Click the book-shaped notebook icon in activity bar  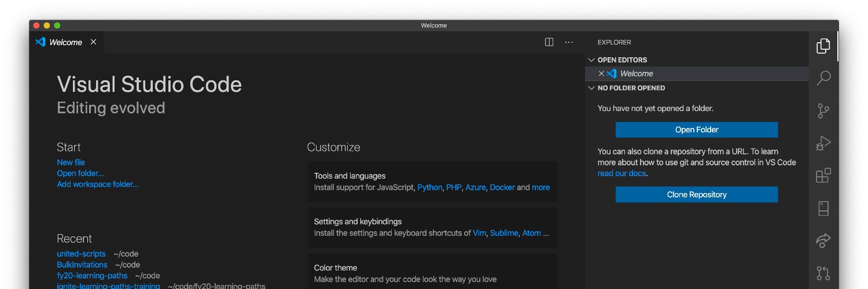point(823,208)
